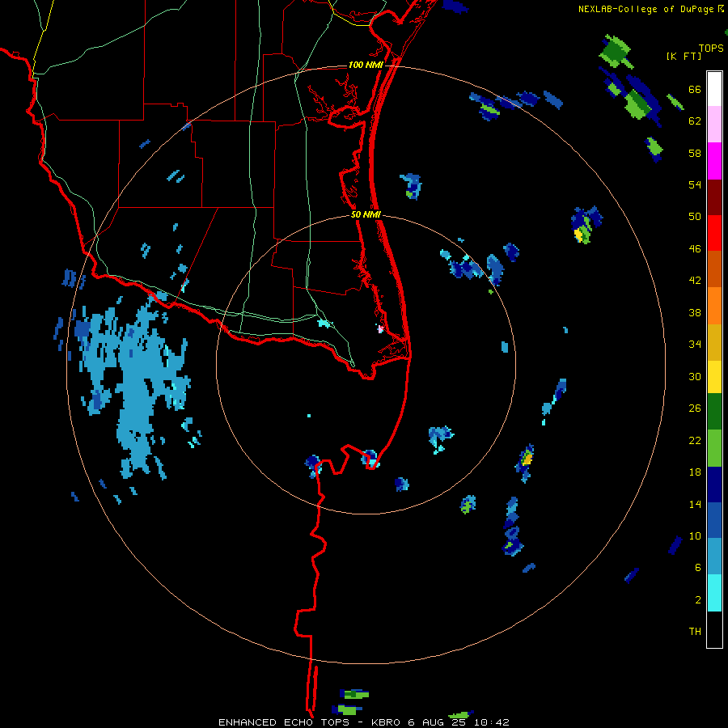Click the "ENHANCED ECHO TOPS" product title

284,722
